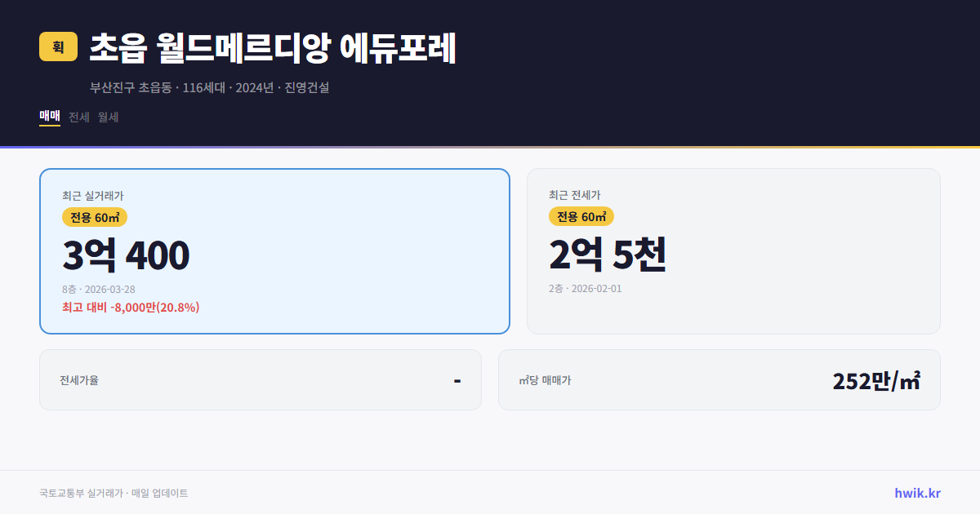980x514 pixels.
Task: Click the 최근 실거래가 card
Action: tap(274, 250)
